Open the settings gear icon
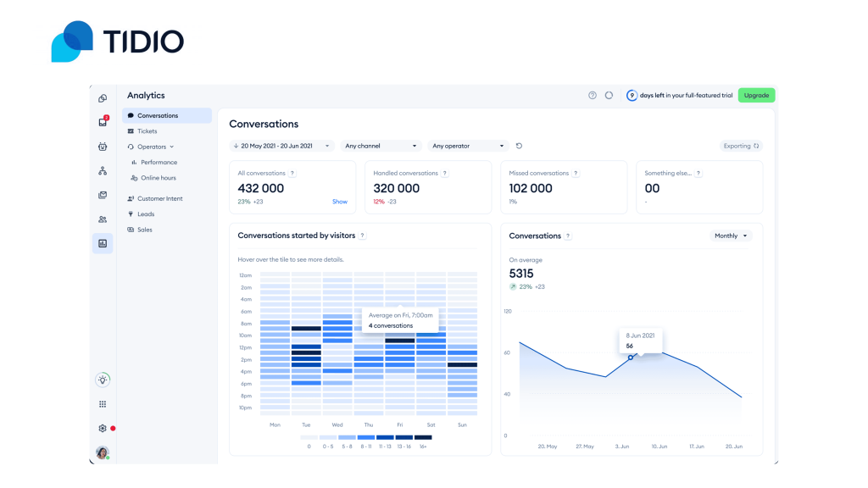 pyautogui.click(x=103, y=429)
